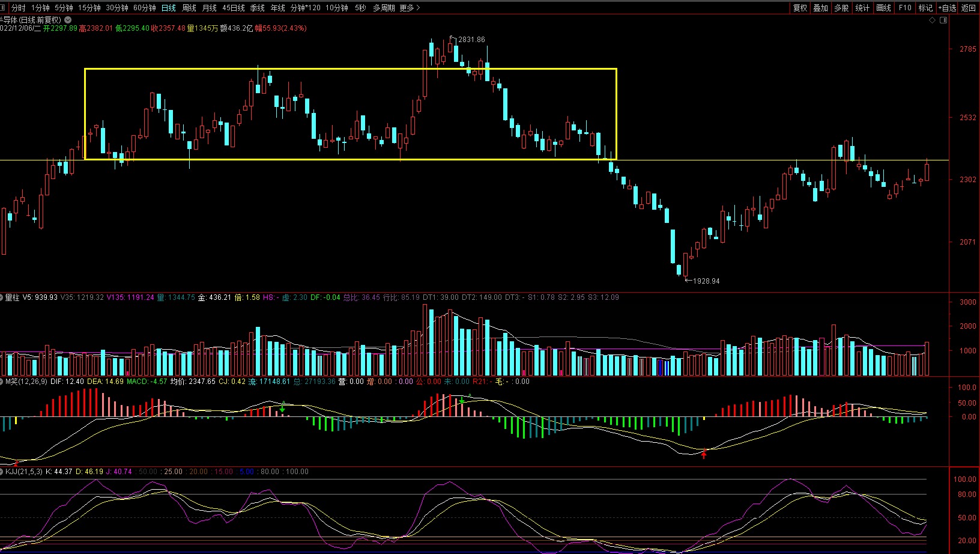Click the diamond icon above the price axis

click(932, 20)
